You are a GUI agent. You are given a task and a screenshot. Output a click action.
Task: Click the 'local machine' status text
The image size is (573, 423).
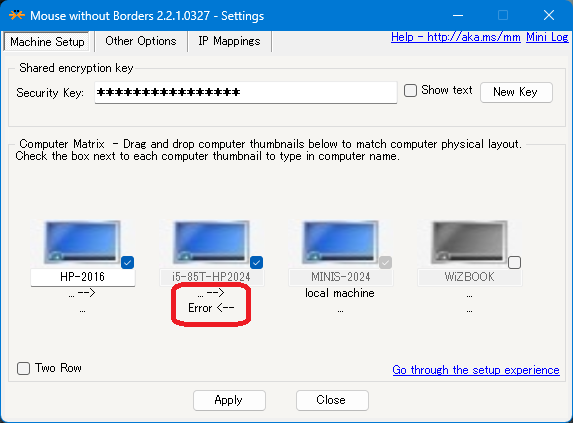[340, 293]
